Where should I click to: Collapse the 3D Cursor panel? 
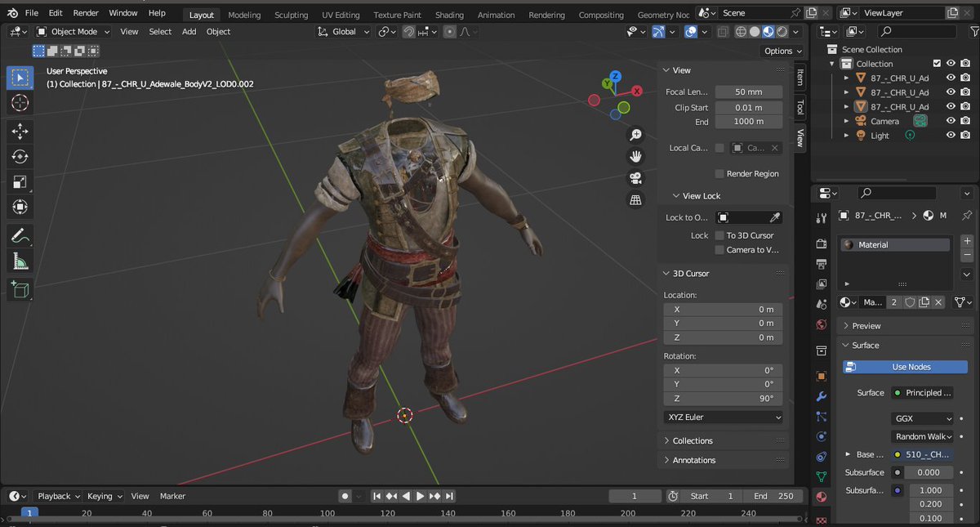pos(690,273)
